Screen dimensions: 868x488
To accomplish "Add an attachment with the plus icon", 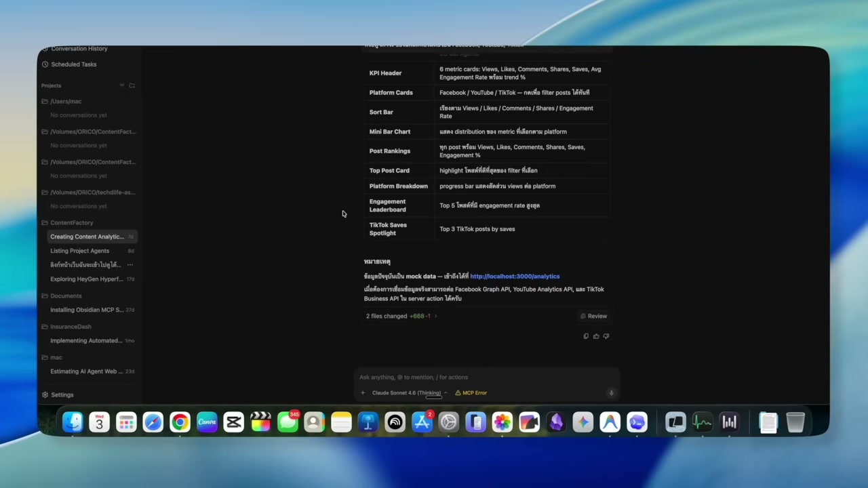I will 363,393.
